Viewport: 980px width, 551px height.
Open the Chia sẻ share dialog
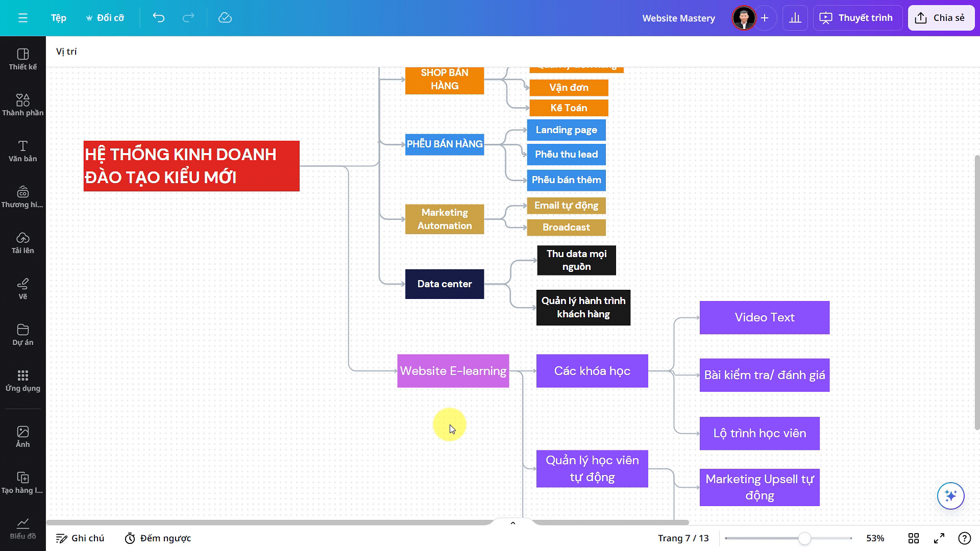(941, 18)
